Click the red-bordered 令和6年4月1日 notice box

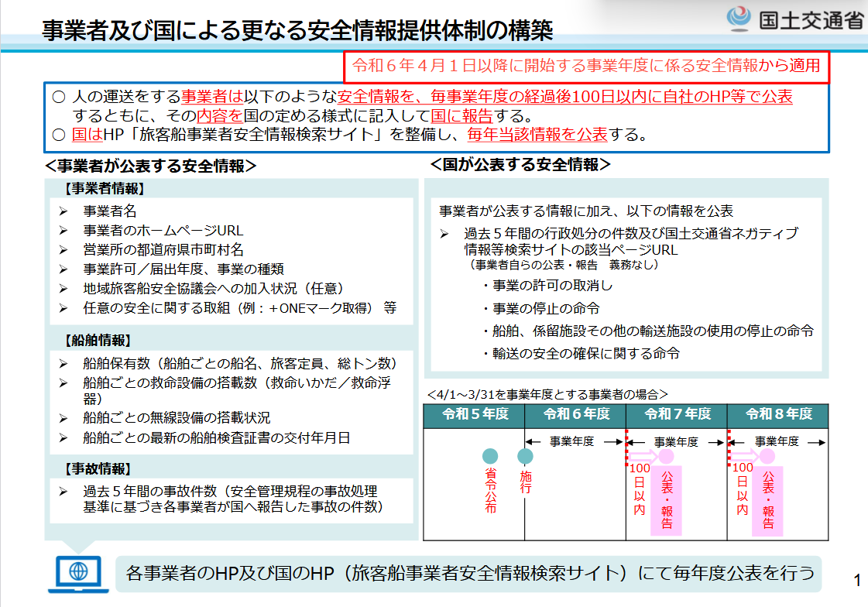(x=586, y=67)
